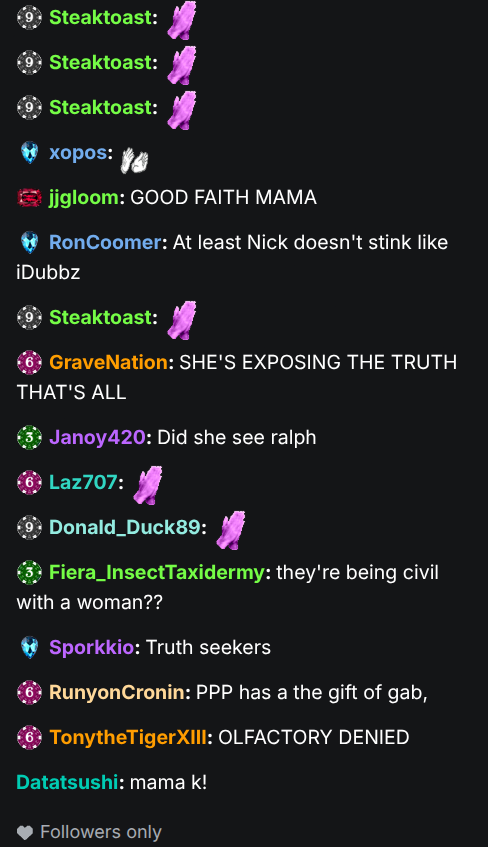Open RonCoomer's username card

[x=105, y=243]
